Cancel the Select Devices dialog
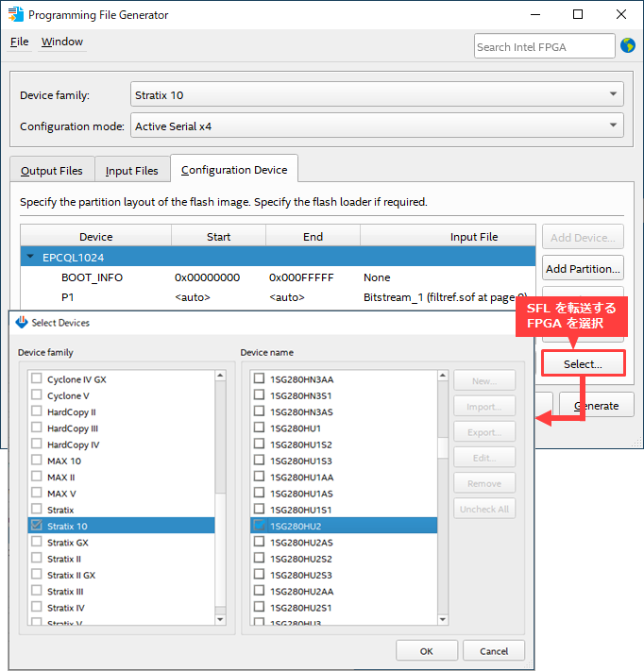644x671 pixels. [x=493, y=651]
